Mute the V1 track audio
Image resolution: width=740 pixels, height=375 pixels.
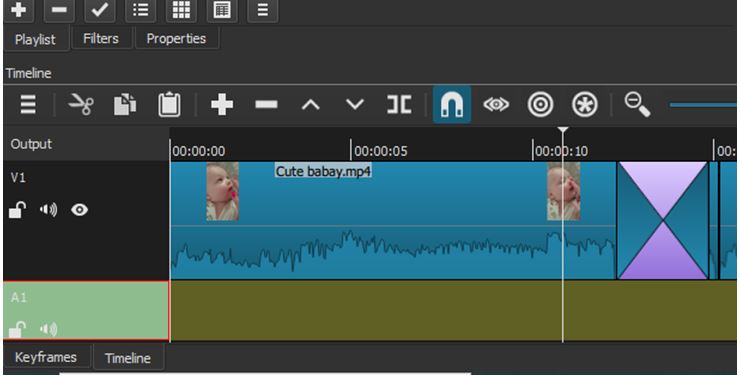48,209
